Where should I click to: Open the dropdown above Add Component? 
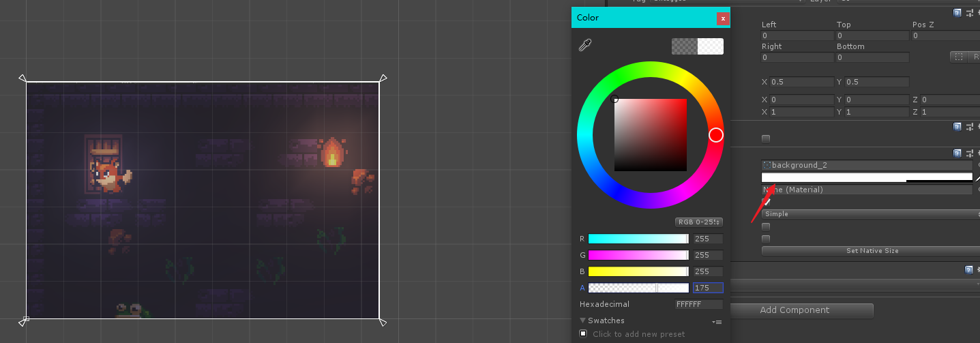tap(855, 284)
